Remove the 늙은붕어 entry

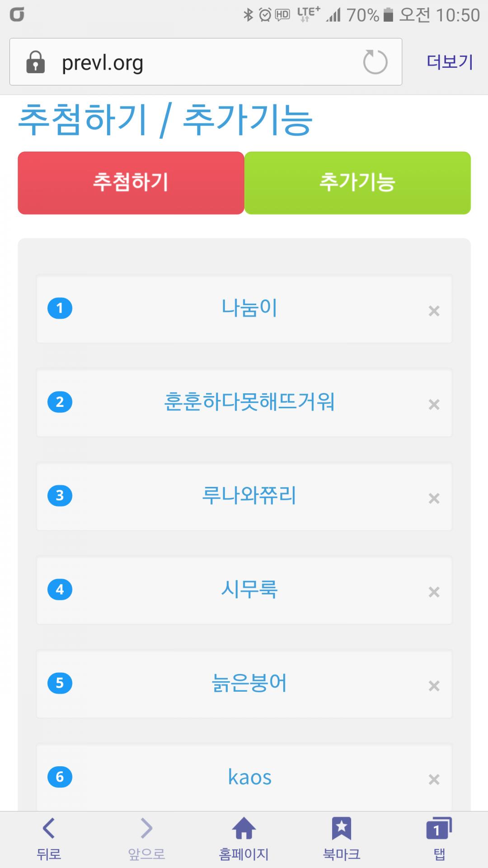coord(434,686)
